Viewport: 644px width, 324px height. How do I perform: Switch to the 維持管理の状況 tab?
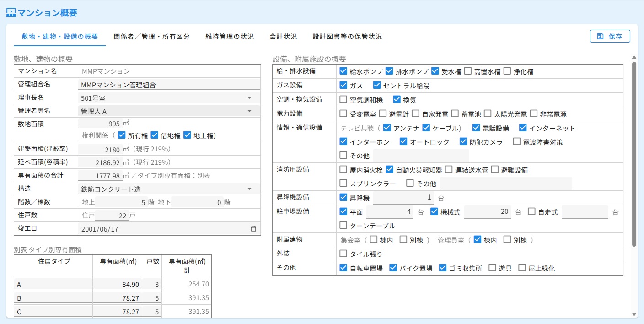point(230,37)
